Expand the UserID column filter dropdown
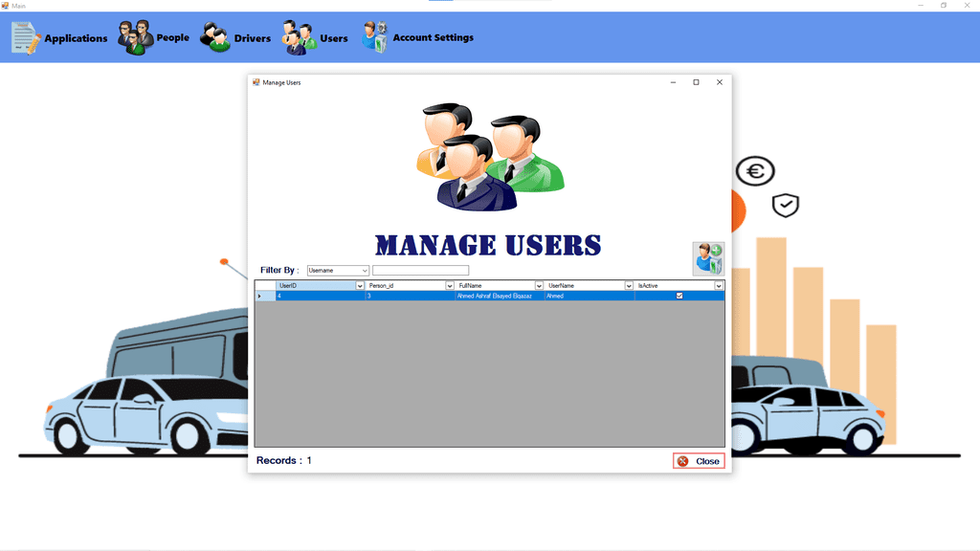 pos(360,286)
